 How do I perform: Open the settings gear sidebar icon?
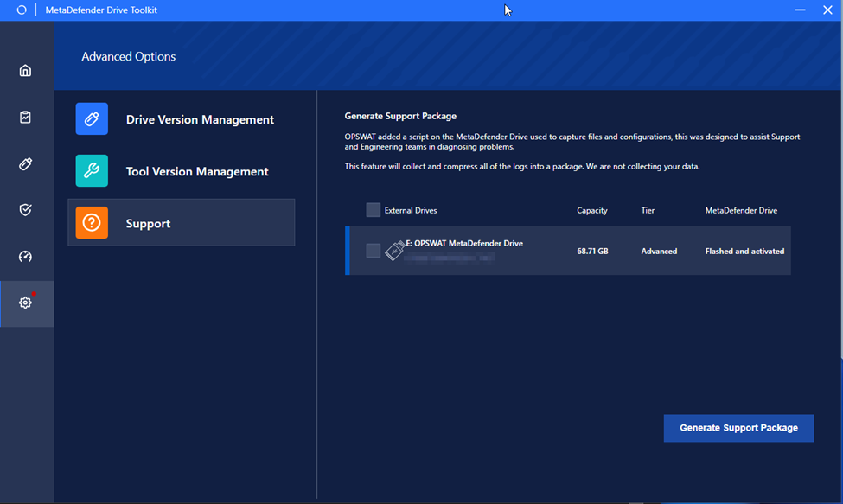[25, 303]
